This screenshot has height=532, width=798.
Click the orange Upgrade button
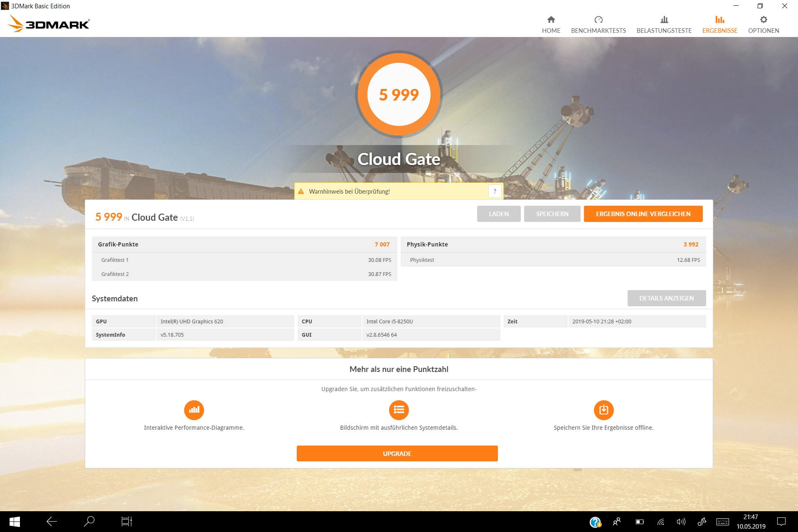point(397,453)
